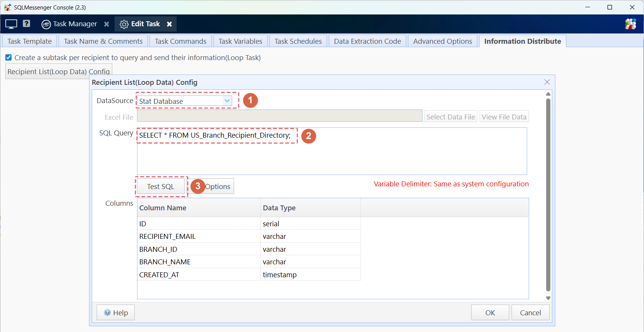Viewport: 644px width, 332px height.
Task: Click the Column Name header
Action: pos(199,208)
